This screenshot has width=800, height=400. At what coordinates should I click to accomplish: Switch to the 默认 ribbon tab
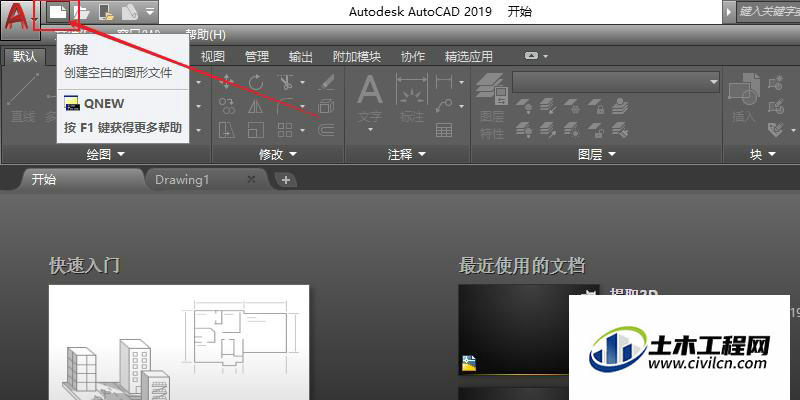pyautogui.click(x=25, y=56)
